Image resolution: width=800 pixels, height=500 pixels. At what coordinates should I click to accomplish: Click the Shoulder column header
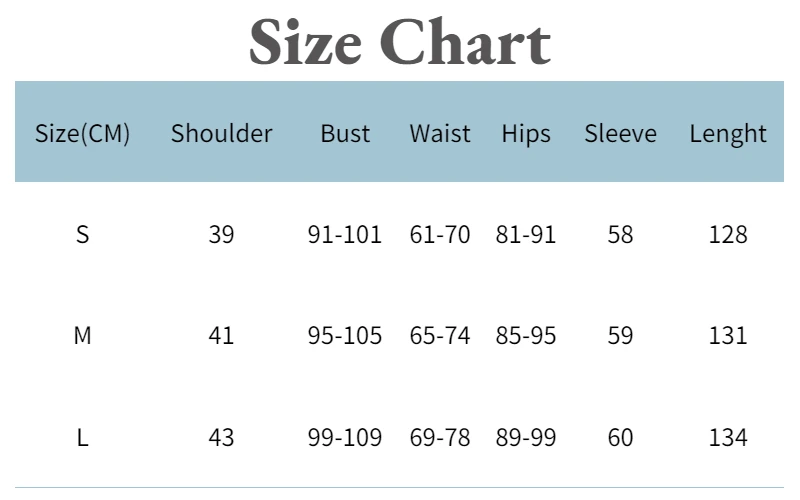coord(221,134)
